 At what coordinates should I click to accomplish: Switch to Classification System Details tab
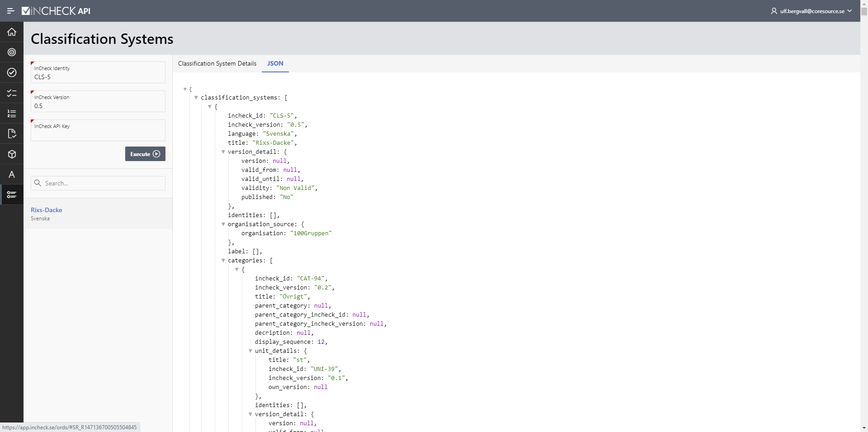[x=217, y=64]
